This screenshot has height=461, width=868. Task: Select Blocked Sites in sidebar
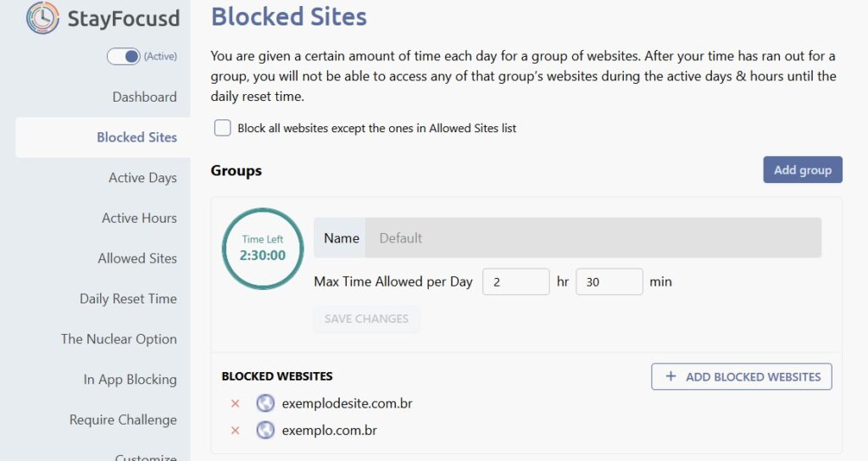pyautogui.click(x=136, y=137)
